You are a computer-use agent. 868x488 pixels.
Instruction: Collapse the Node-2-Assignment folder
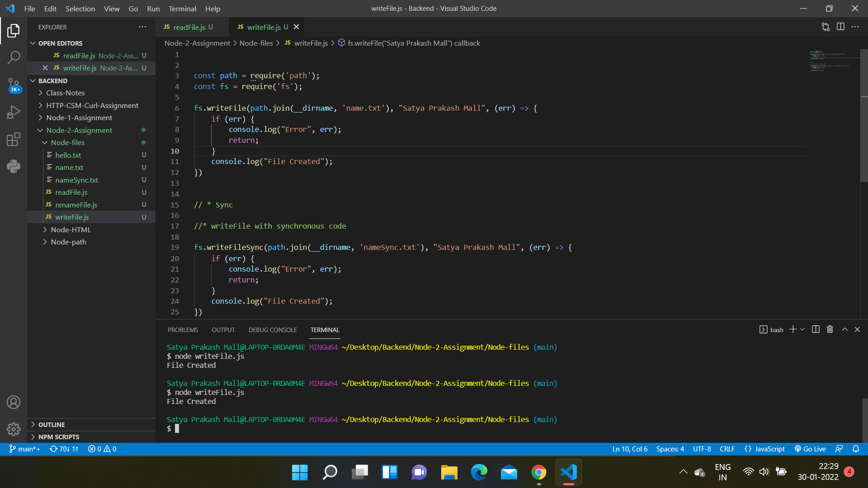point(91,131)
